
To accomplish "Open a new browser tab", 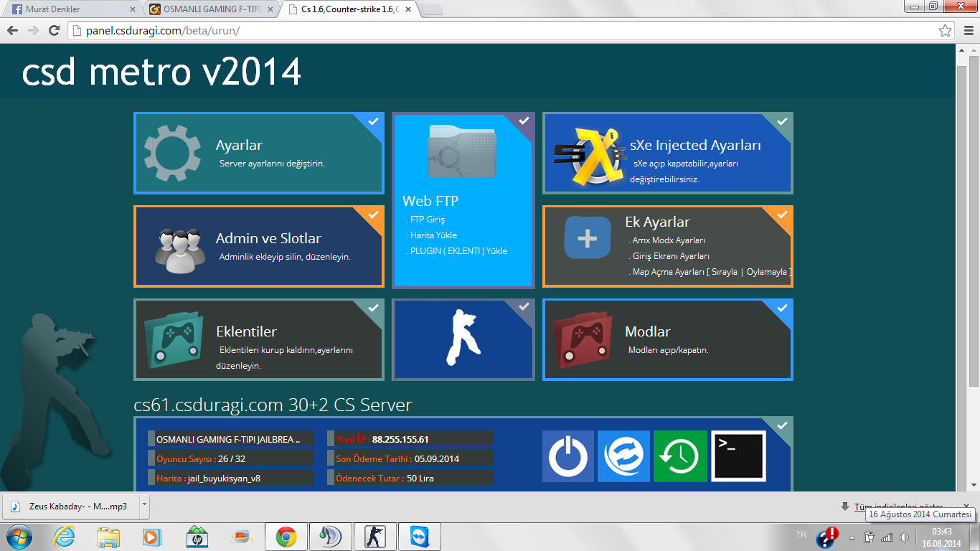I will (x=431, y=9).
